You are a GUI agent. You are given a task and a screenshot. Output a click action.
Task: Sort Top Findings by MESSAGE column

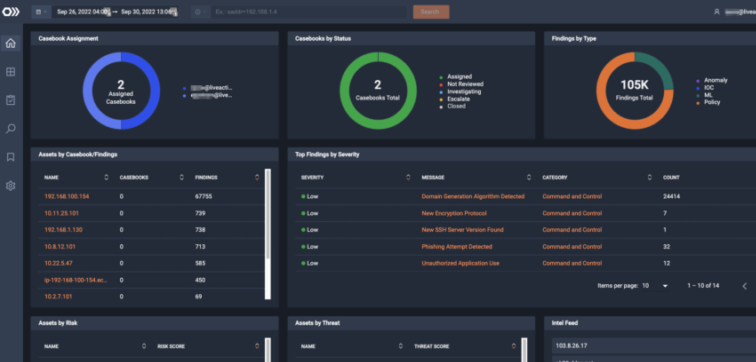click(529, 177)
